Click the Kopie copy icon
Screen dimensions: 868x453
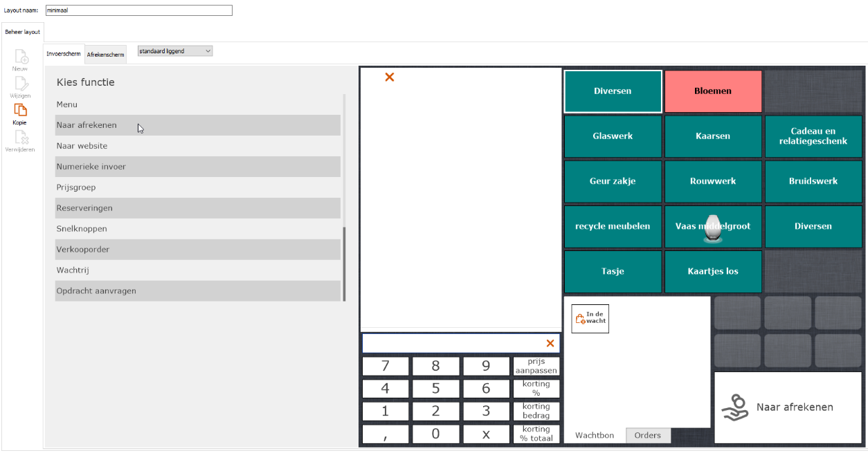click(20, 111)
